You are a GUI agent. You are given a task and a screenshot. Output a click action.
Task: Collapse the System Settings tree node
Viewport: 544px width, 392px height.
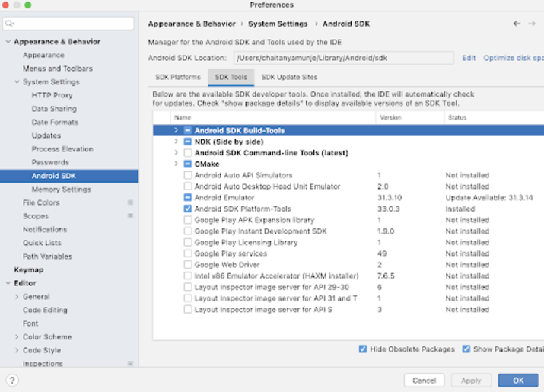tap(17, 82)
